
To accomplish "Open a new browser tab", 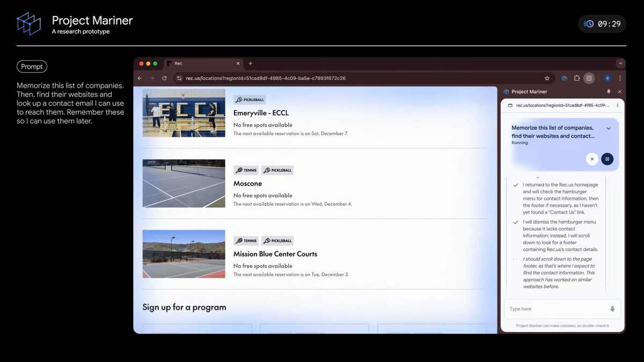I will [x=250, y=63].
